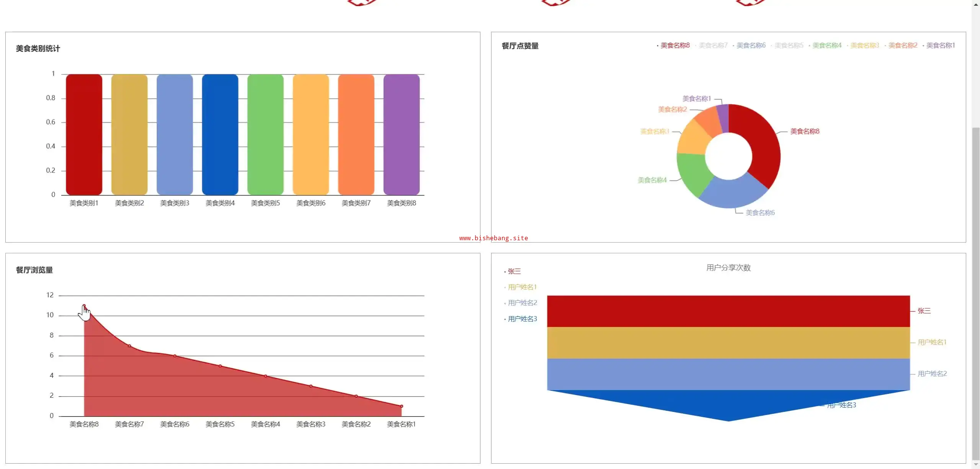Toggle 美食名称8 legend in pie chart
This screenshot has width=980, height=469.
tap(675, 46)
